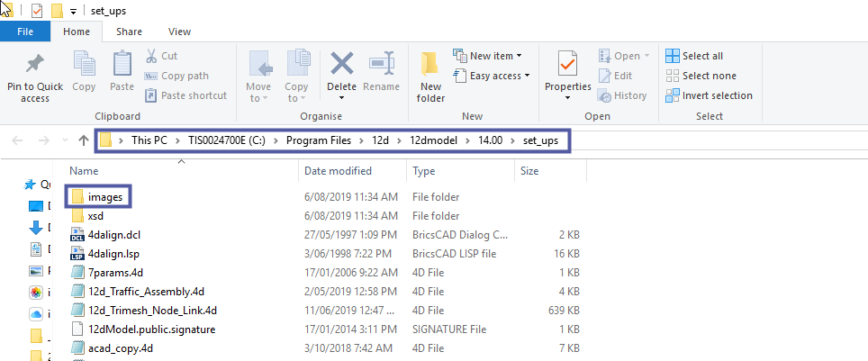Open the File tab
The image size is (868, 361).
25,32
